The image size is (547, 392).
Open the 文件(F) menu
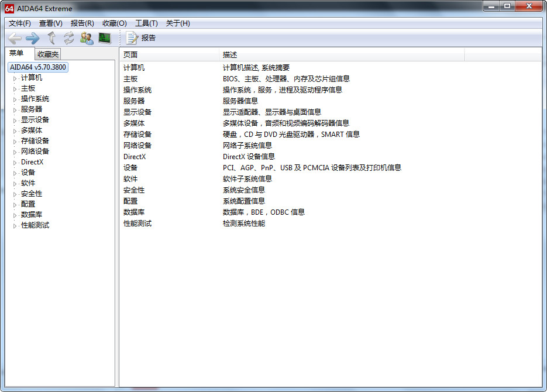pyautogui.click(x=19, y=23)
